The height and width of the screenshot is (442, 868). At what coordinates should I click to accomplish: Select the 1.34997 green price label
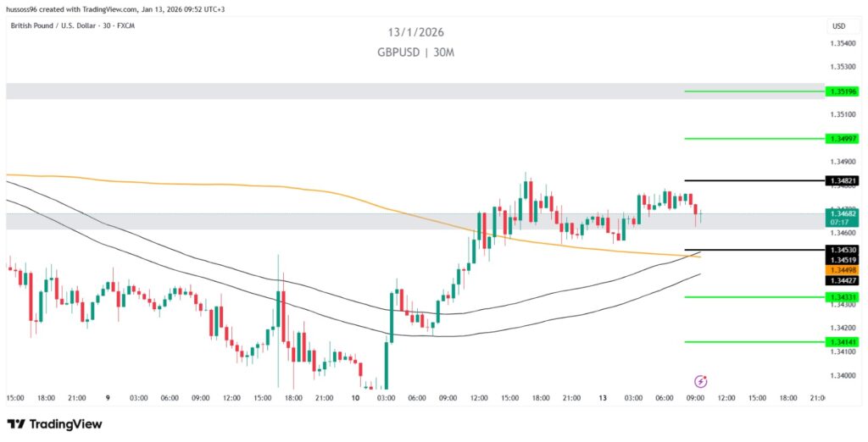point(844,138)
